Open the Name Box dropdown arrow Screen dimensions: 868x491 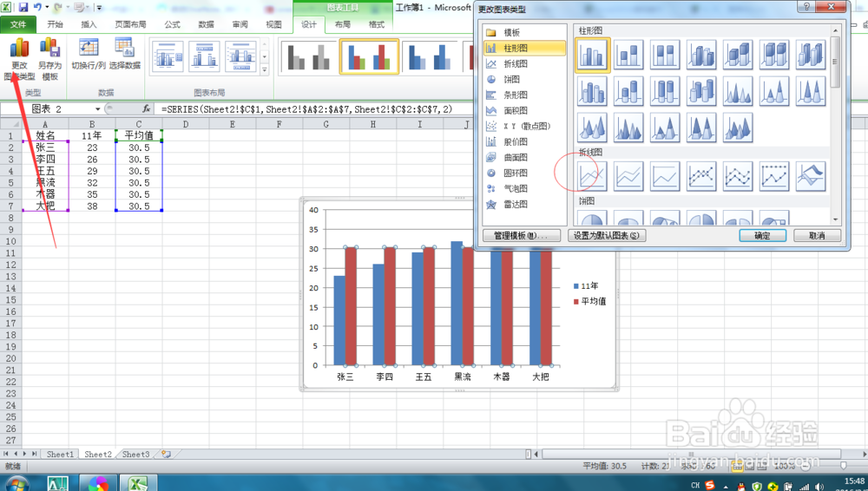tap(98, 109)
